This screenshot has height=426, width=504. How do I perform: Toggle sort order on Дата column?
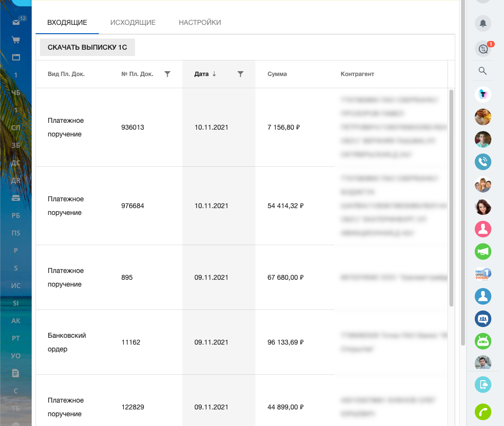205,74
